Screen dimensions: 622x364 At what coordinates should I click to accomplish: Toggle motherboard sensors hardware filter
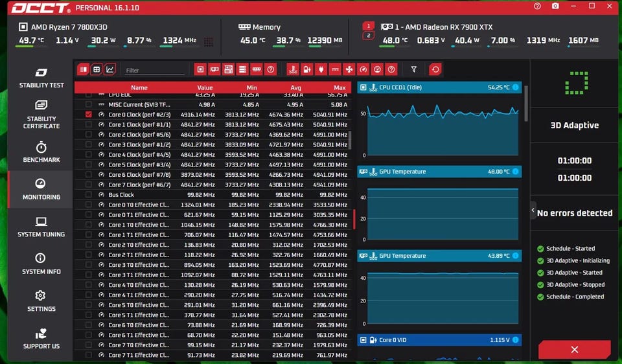[229, 69]
